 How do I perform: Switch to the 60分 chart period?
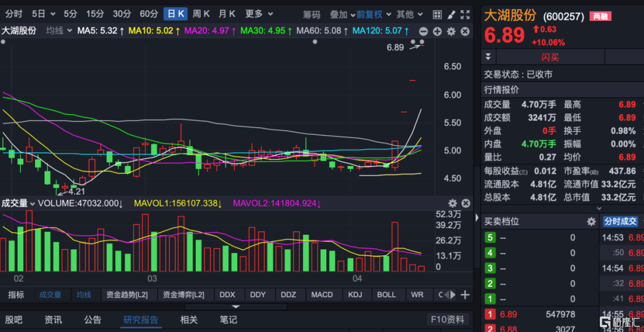tap(148, 14)
